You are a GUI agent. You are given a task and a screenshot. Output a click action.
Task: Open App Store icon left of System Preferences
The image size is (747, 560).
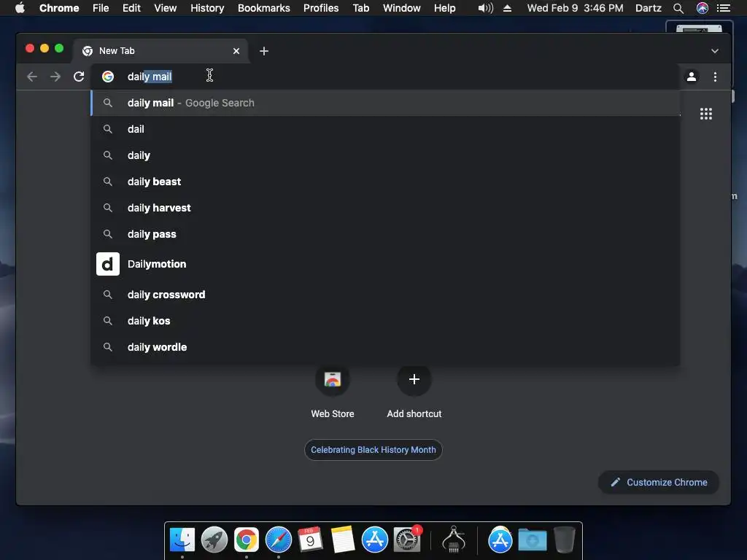(x=374, y=540)
